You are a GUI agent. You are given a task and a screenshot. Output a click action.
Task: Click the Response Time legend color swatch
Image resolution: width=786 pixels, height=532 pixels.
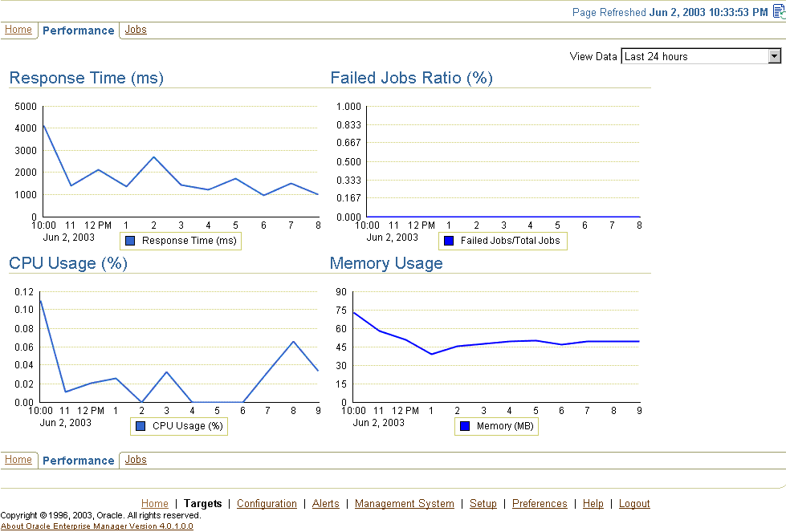130,241
